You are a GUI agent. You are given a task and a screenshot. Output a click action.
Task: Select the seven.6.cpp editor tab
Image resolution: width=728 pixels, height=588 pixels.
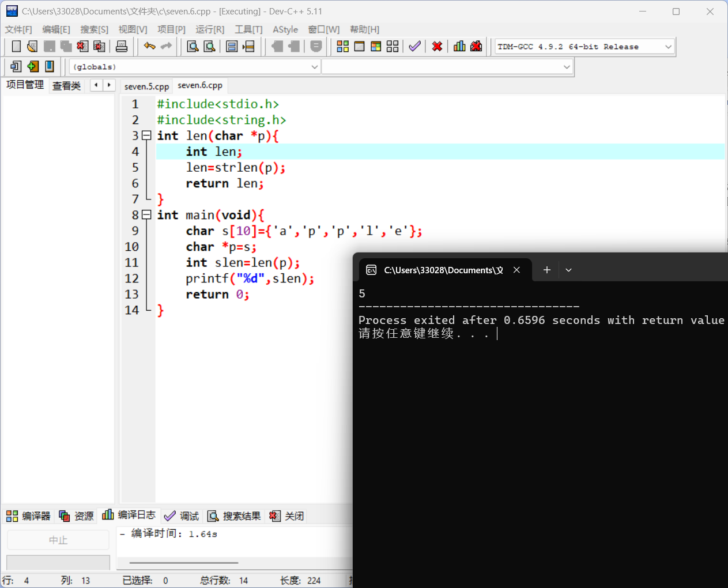200,85
